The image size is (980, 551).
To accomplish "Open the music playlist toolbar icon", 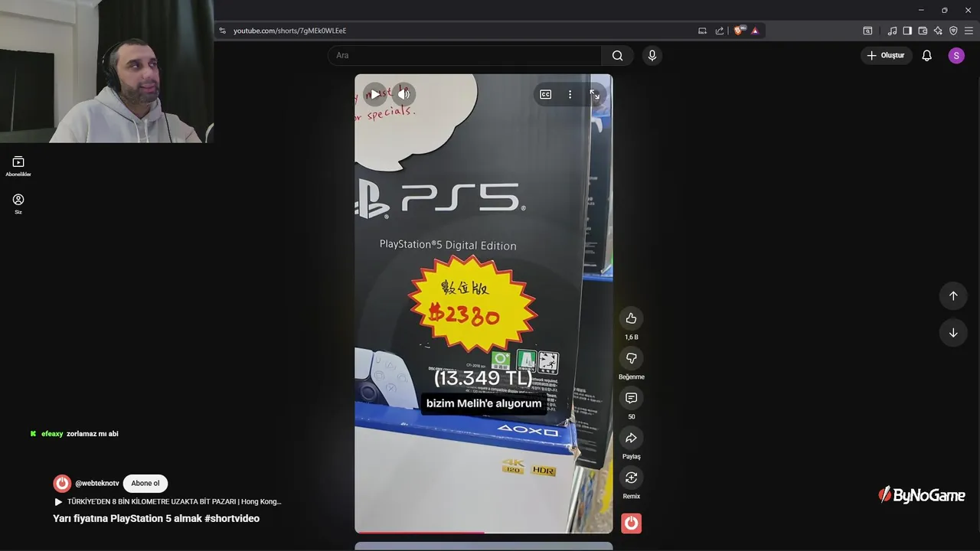I will 892,31.
